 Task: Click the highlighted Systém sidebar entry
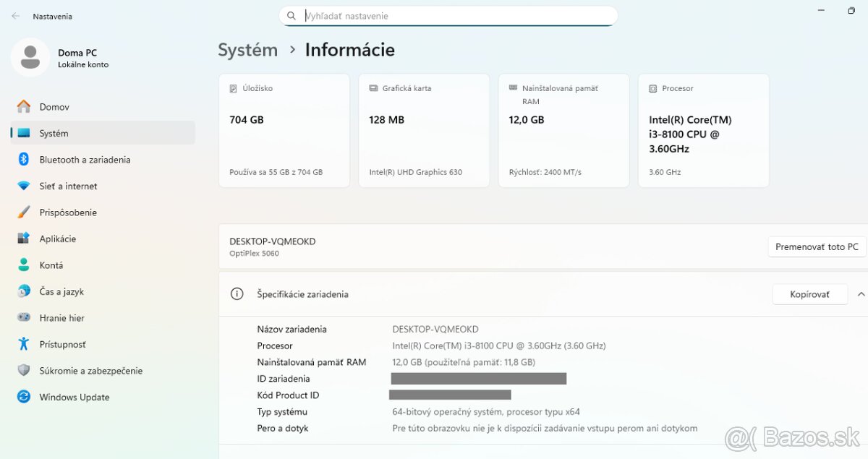55,132
